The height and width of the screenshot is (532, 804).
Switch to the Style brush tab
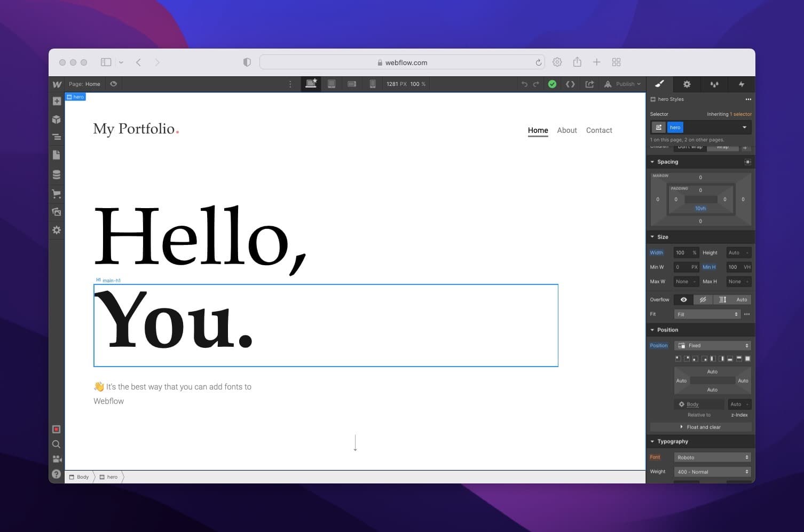tap(660, 84)
